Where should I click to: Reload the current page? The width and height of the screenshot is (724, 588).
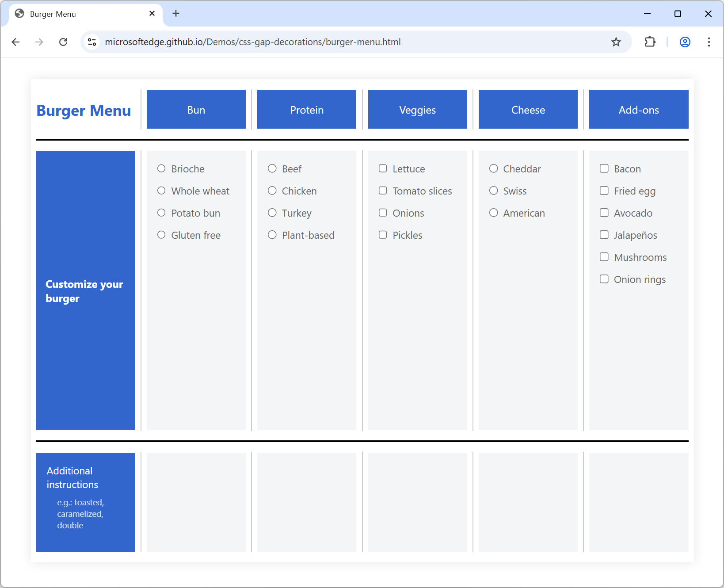(x=63, y=42)
